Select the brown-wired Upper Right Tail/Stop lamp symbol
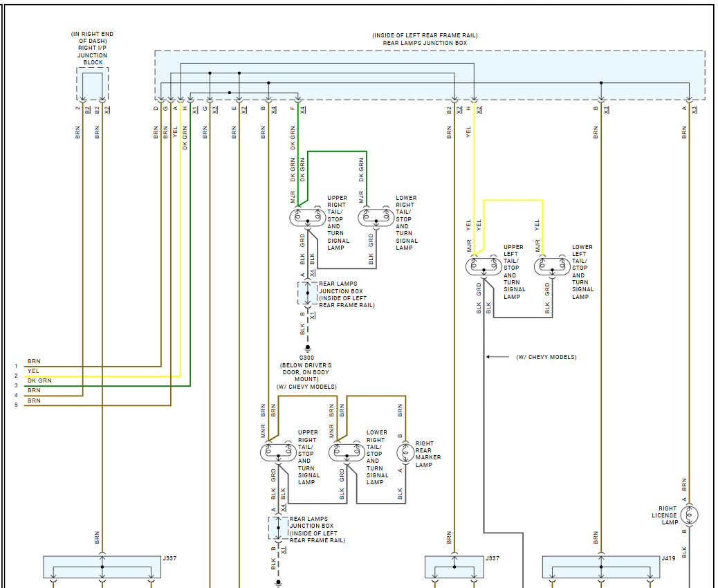The image size is (718, 588). [278, 452]
